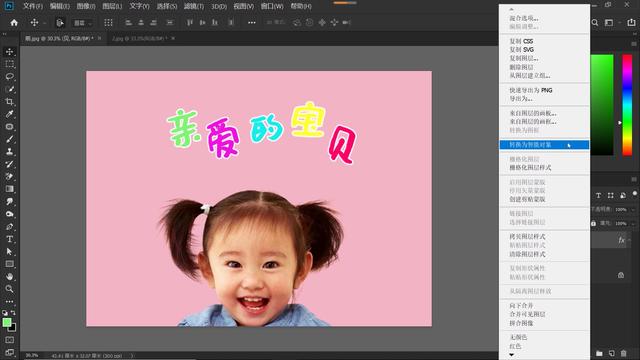
Task: Select the Gradient tool
Action: coord(9,189)
